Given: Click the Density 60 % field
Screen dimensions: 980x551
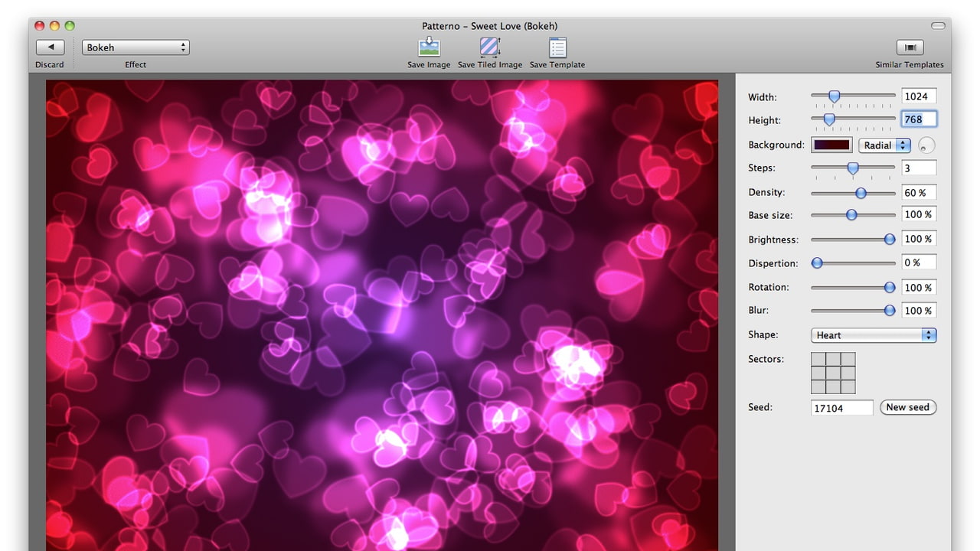Looking at the screenshot, I should (x=919, y=193).
